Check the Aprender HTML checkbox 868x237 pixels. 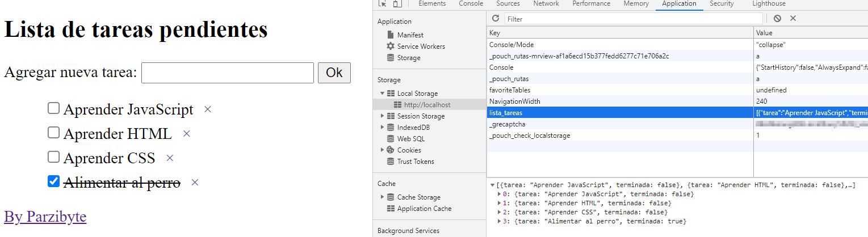53,132
